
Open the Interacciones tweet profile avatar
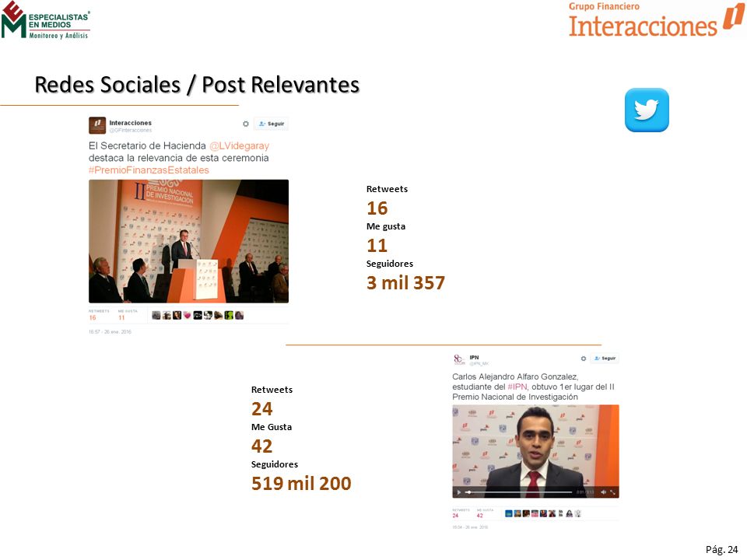click(97, 125)
